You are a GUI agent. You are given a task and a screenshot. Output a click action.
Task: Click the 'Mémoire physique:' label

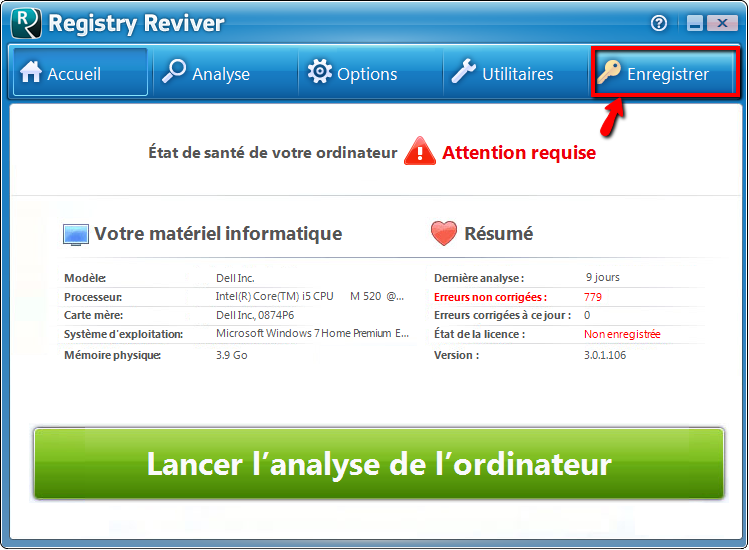[112, 355]
